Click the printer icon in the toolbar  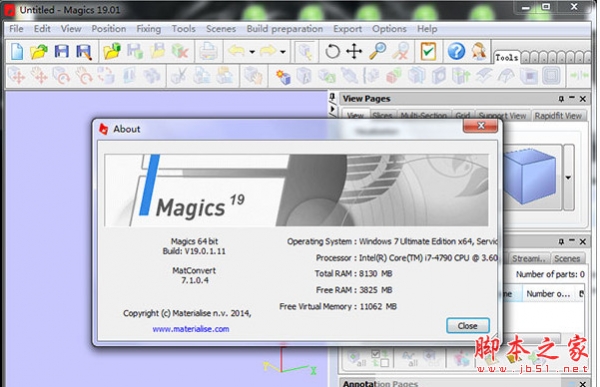click(208, 52)
